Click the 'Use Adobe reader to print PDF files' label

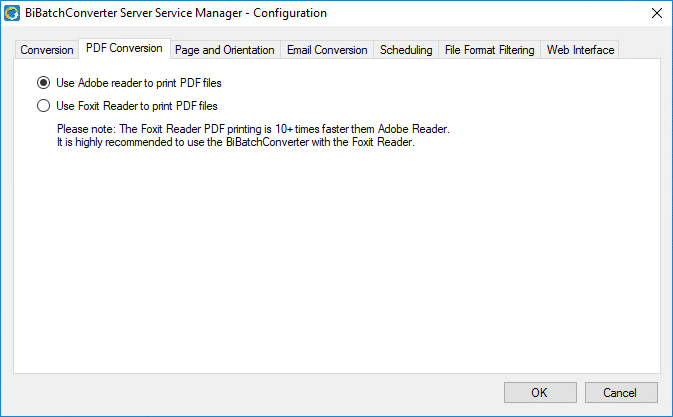[139, 83]
